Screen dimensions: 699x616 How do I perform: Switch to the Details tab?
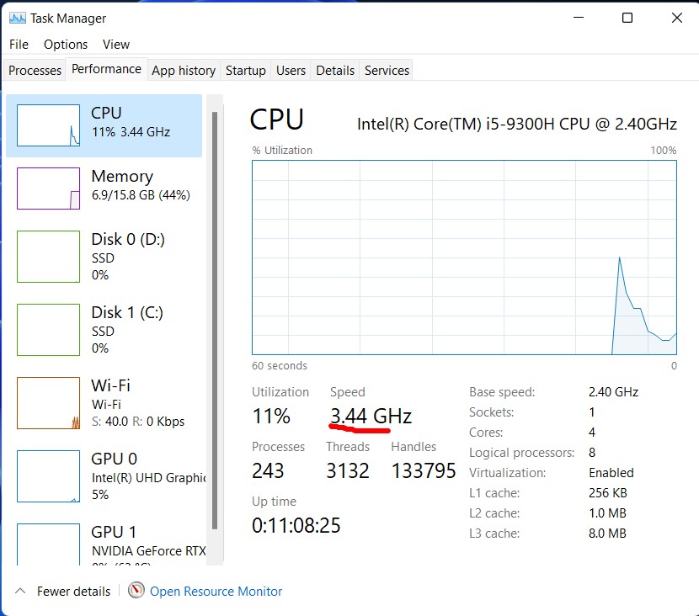(x=335, y=71)
